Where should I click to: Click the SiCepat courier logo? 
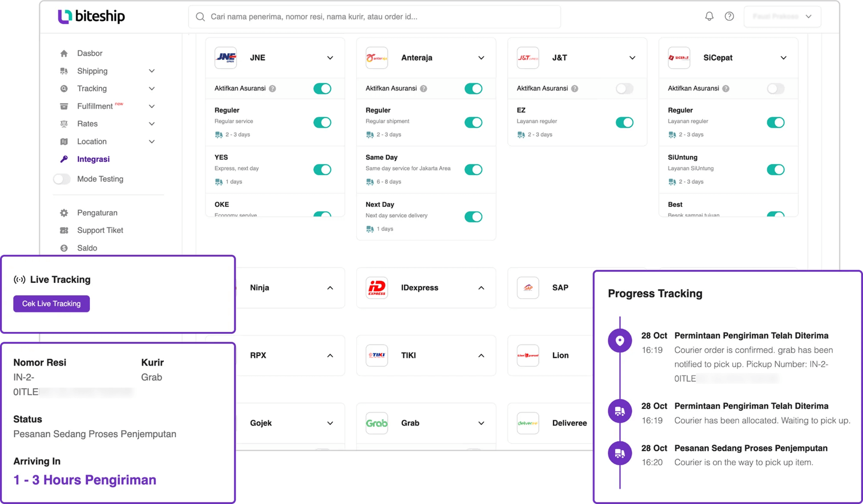click(679, 58)
